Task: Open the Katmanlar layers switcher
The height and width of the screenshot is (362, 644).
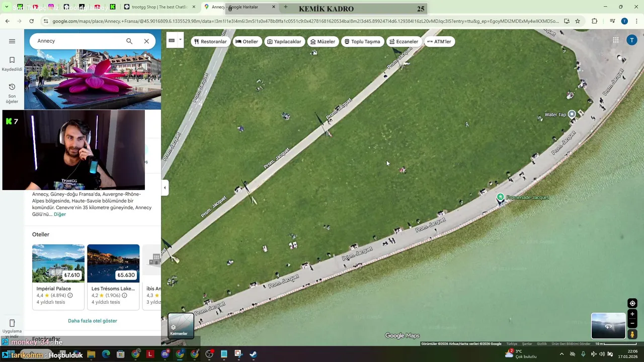Action: [181, 325]
